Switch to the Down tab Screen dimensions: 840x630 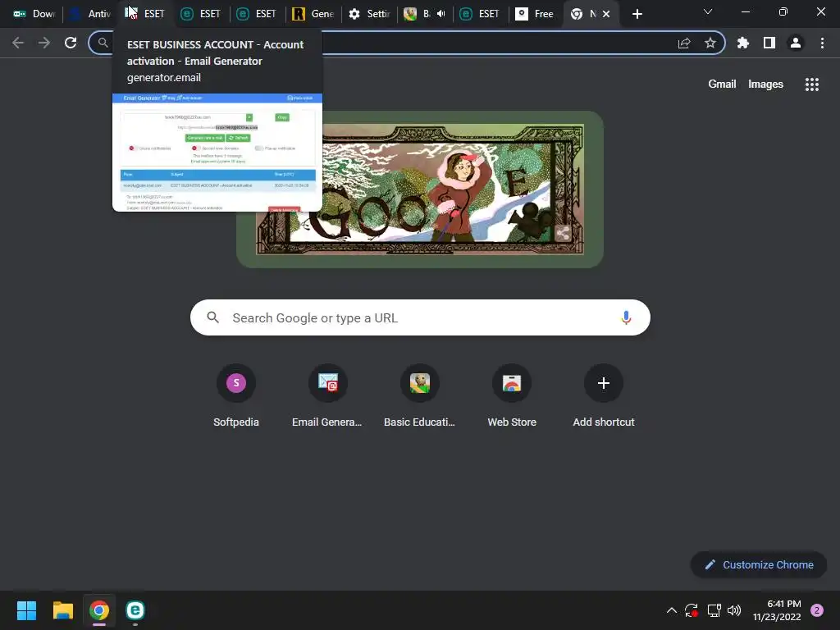pyautogui.click(x=34, y=14)
